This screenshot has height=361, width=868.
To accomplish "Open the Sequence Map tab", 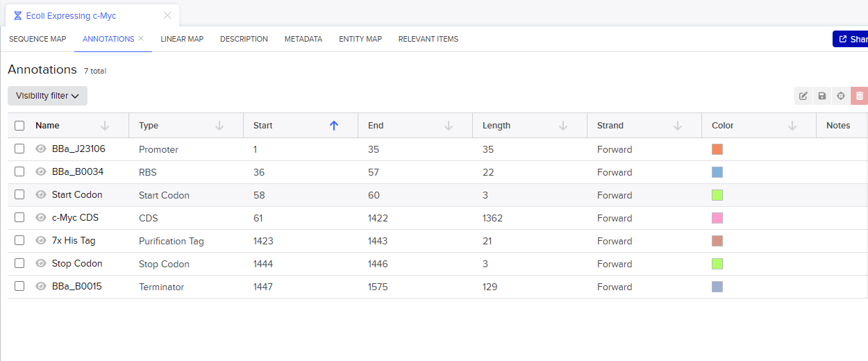I will click(37, 39).
